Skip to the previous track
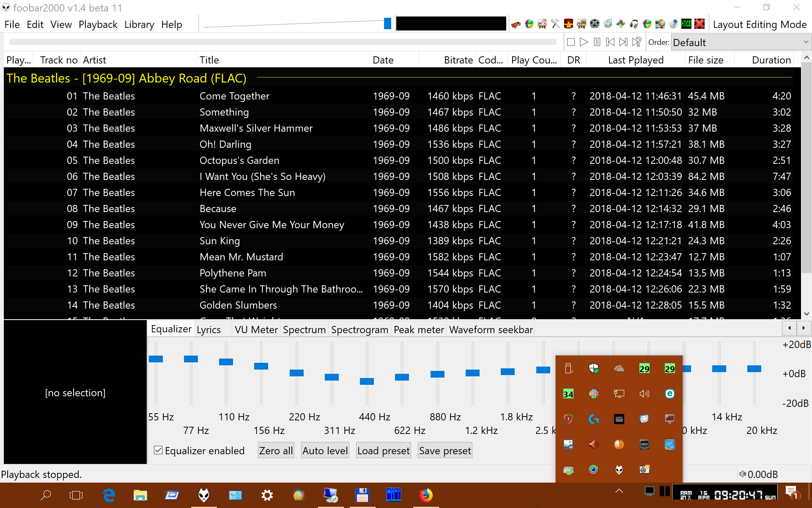 610,42
